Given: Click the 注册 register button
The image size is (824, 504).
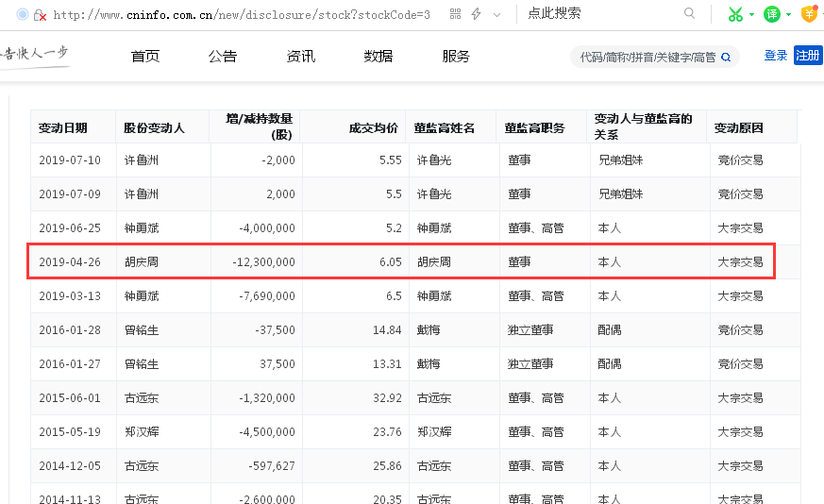Looking at the screenshot, I should (808, 55).
